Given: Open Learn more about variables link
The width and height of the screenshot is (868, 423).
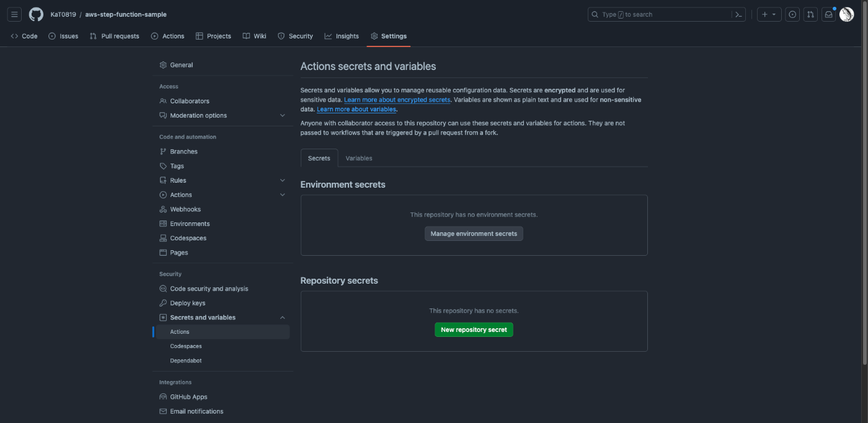Looking at the screenshot, I should pos(356,110).
